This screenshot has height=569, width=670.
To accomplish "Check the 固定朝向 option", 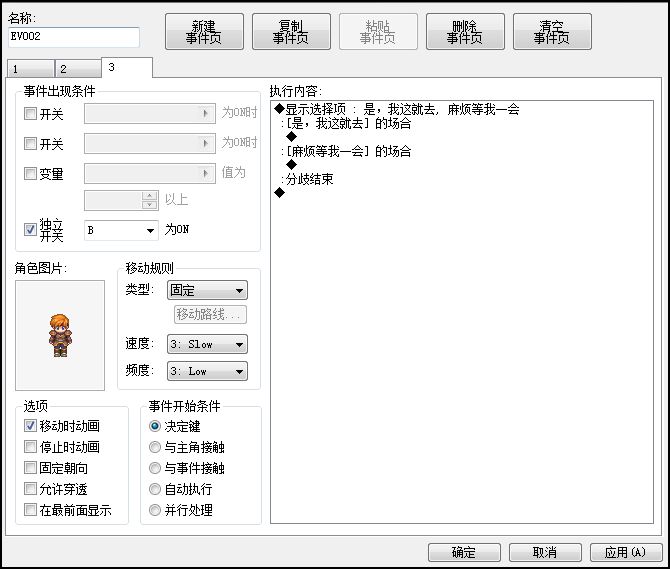I will tap(30, 468).
